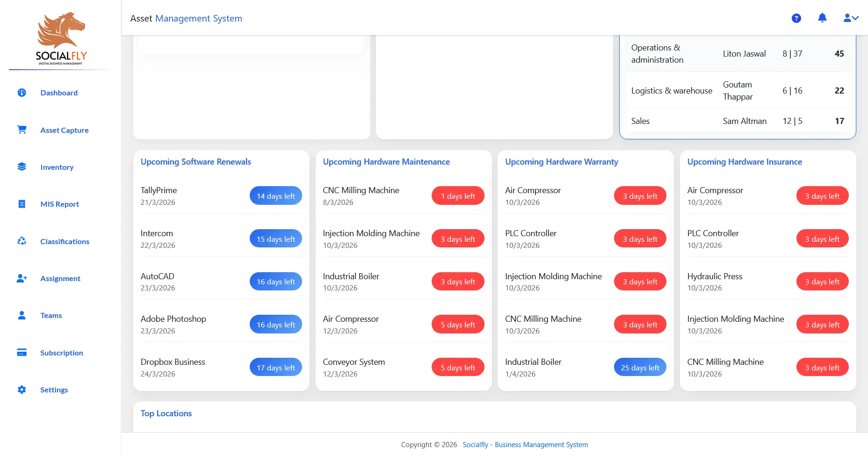Viewport: 868px width, 456px height.
Task: Select the Classifications recycle icon
Action: tap(22, 240)
